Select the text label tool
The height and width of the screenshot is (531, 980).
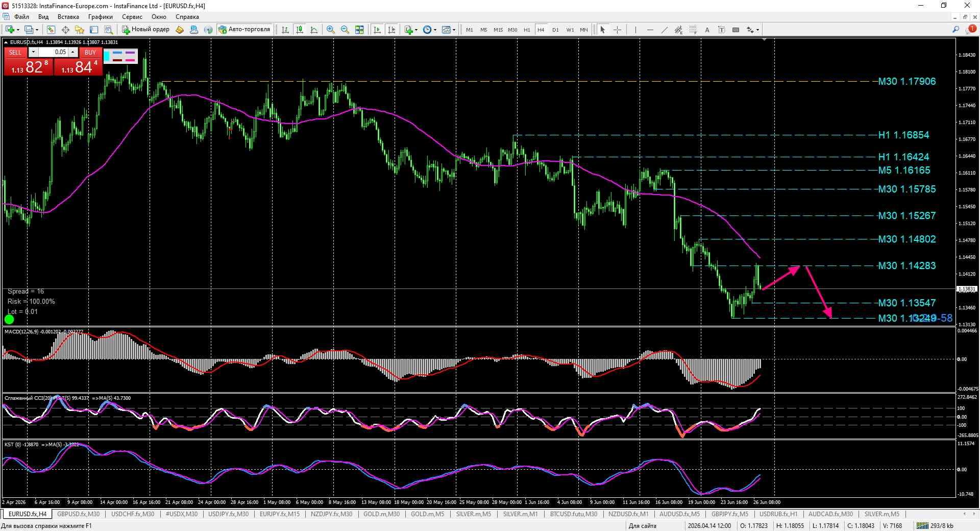coord(721,30)
